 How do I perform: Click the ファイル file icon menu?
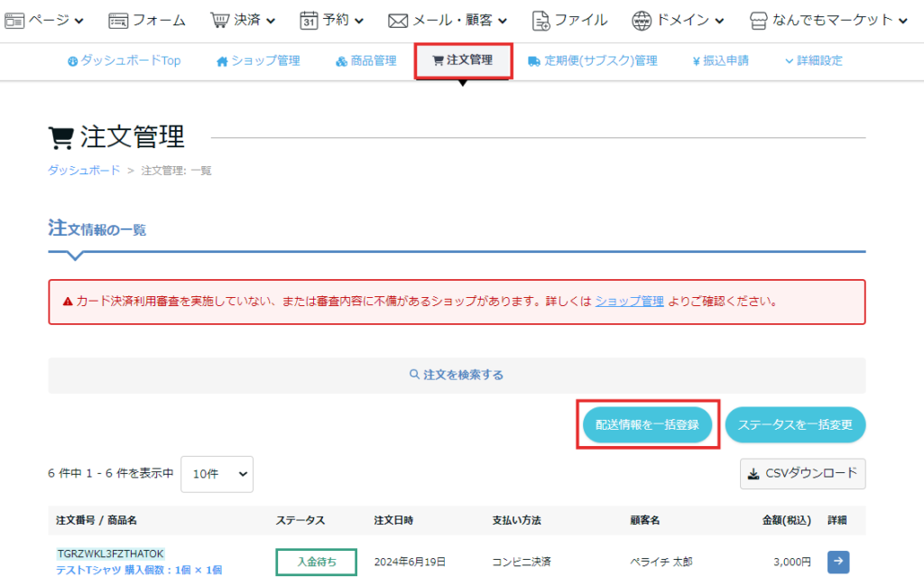[x=569, y=20]
